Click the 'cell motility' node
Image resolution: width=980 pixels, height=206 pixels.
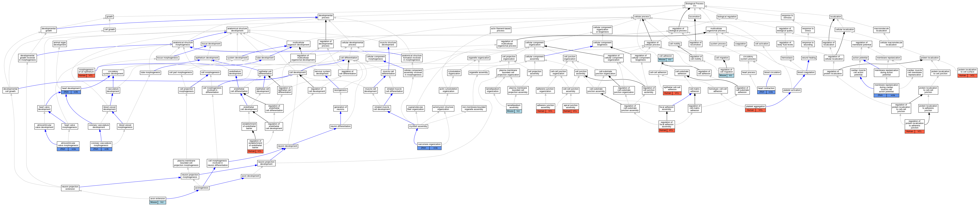(675, 44)
